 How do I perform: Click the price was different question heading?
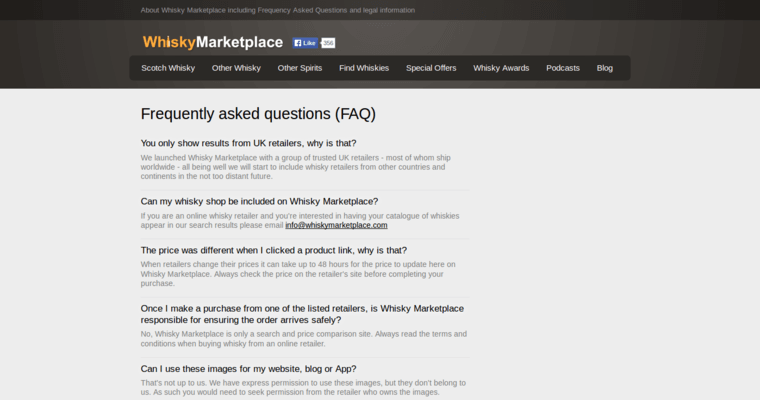tap(274, 250)
